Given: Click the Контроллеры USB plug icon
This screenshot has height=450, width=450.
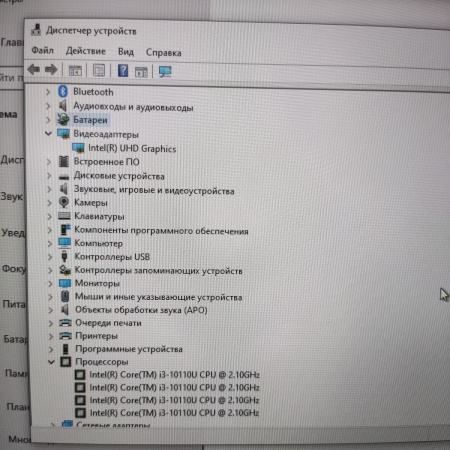Looking at the screenshot, I should (x=65, y=256).
